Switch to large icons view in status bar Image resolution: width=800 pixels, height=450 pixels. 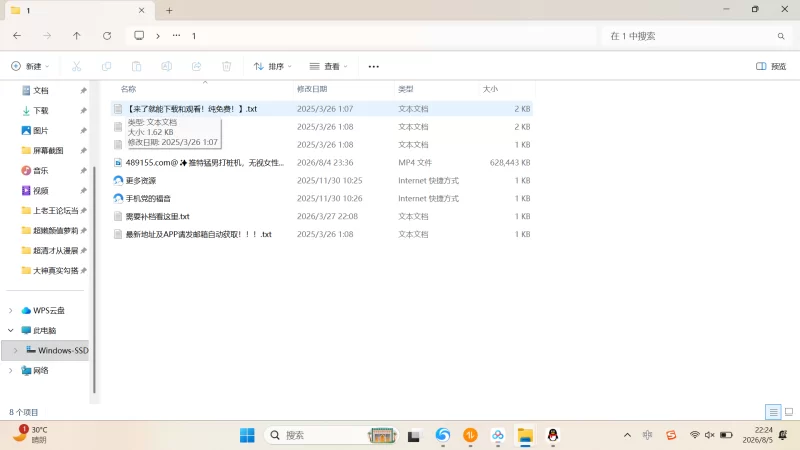coord(788,412)
